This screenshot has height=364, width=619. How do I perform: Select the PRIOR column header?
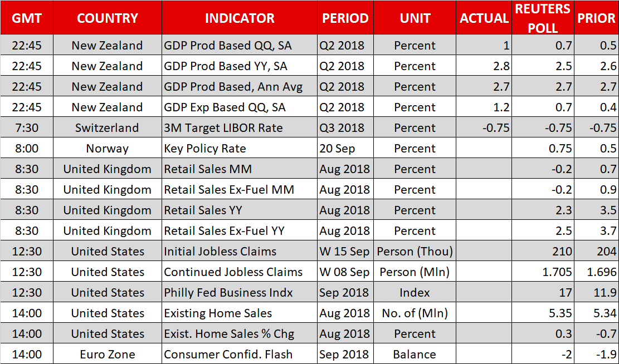tap(596, 18)
